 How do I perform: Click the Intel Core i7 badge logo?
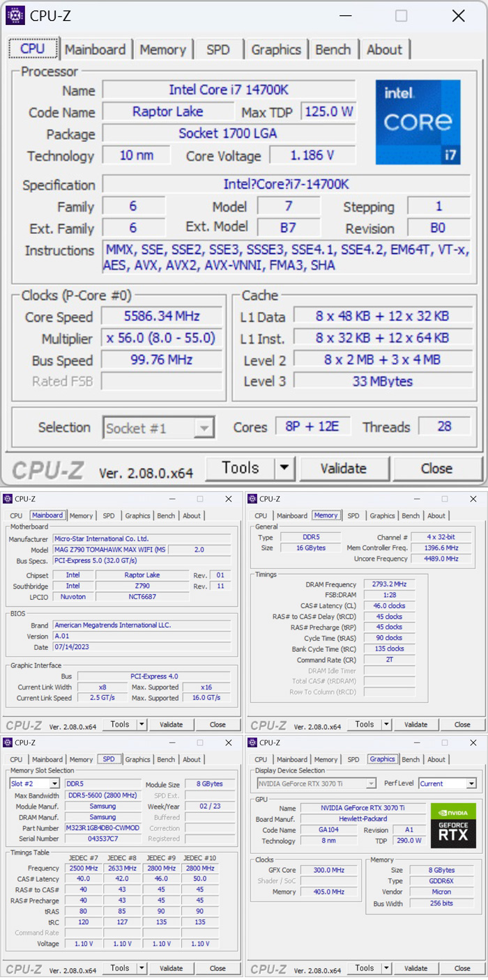418,122
